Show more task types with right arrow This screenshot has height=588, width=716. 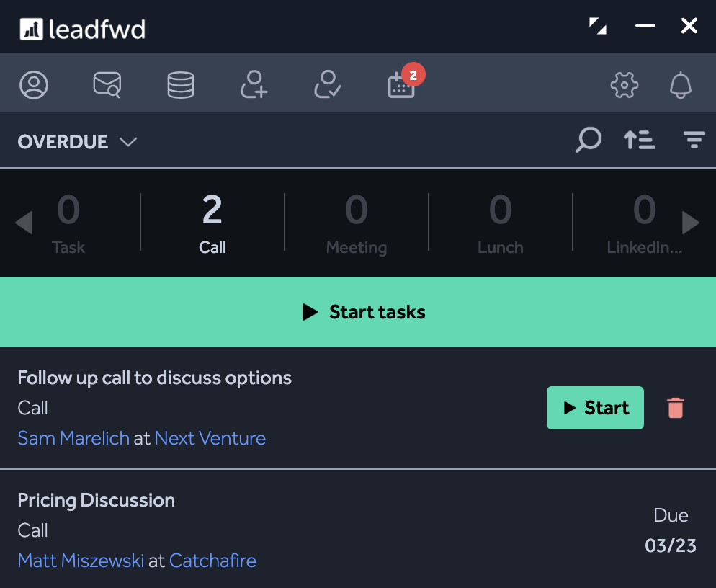point(690,223)
